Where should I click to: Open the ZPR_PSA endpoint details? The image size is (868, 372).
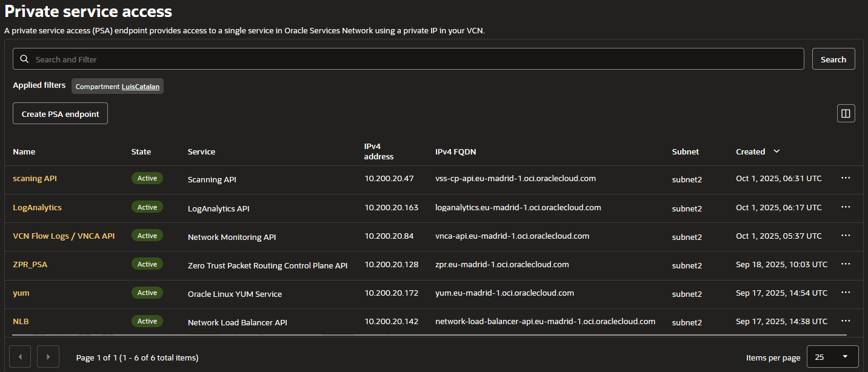click(30, 264)
